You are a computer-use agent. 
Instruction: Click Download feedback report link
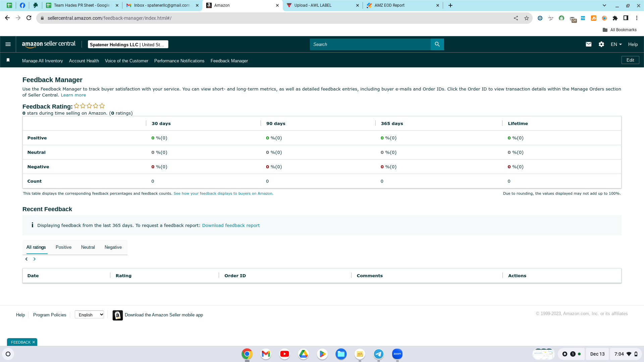click(x=231, y=226)
